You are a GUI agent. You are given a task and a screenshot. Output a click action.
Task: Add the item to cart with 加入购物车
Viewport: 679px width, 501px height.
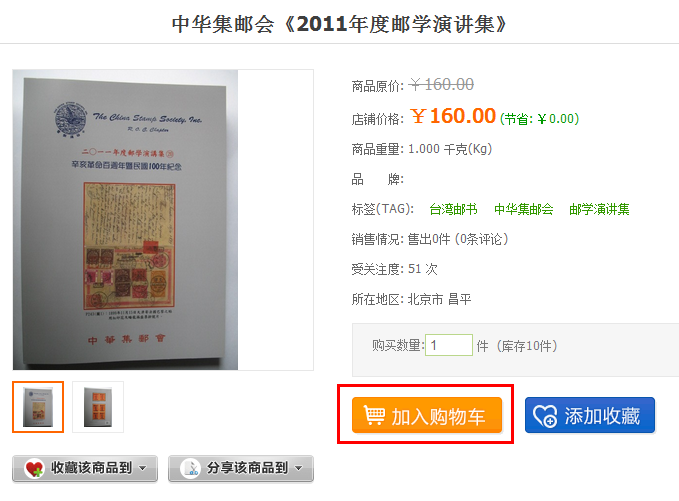pyautogui.click(x=427, y=415)
